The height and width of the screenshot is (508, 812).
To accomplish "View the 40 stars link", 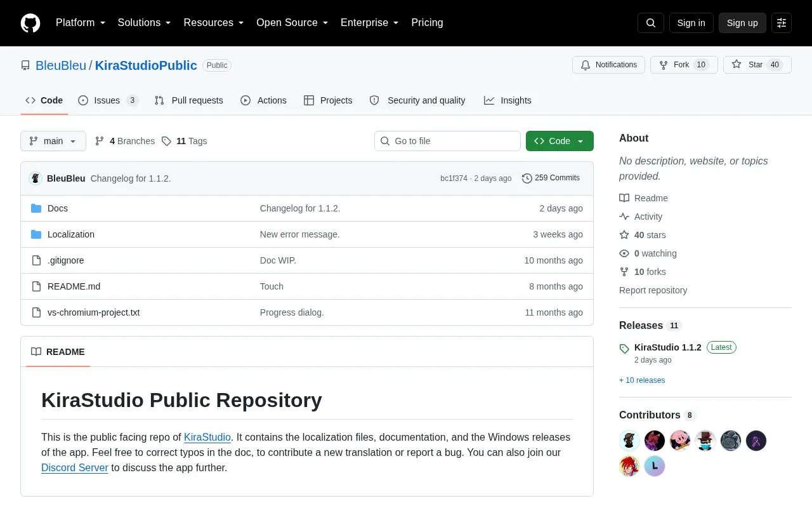I will point(643,235).
